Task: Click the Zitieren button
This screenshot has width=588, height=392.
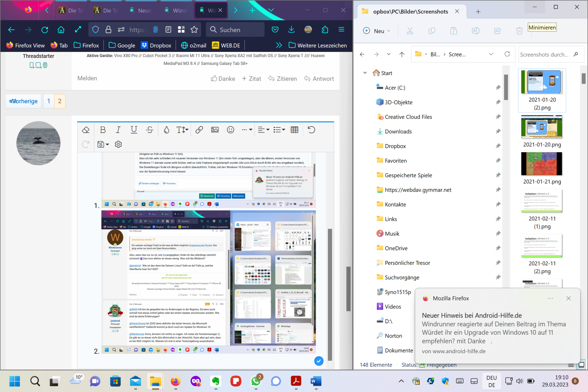Action: click(x=282, y=79)
